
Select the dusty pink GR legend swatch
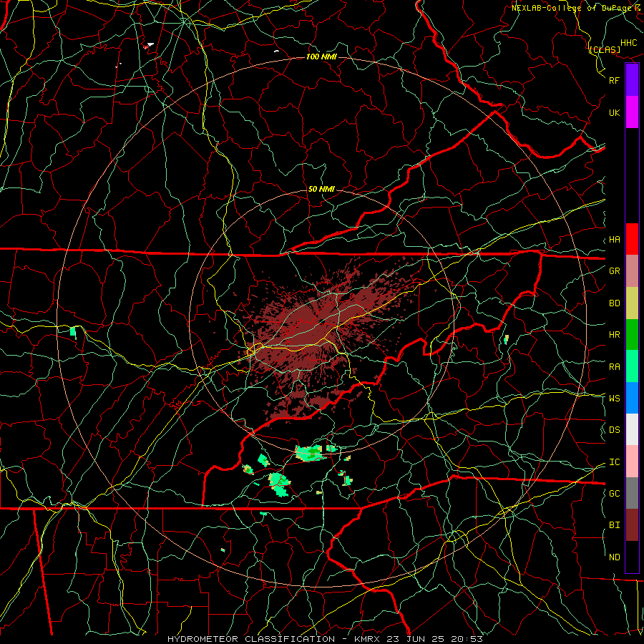click(x=632, y=271)
